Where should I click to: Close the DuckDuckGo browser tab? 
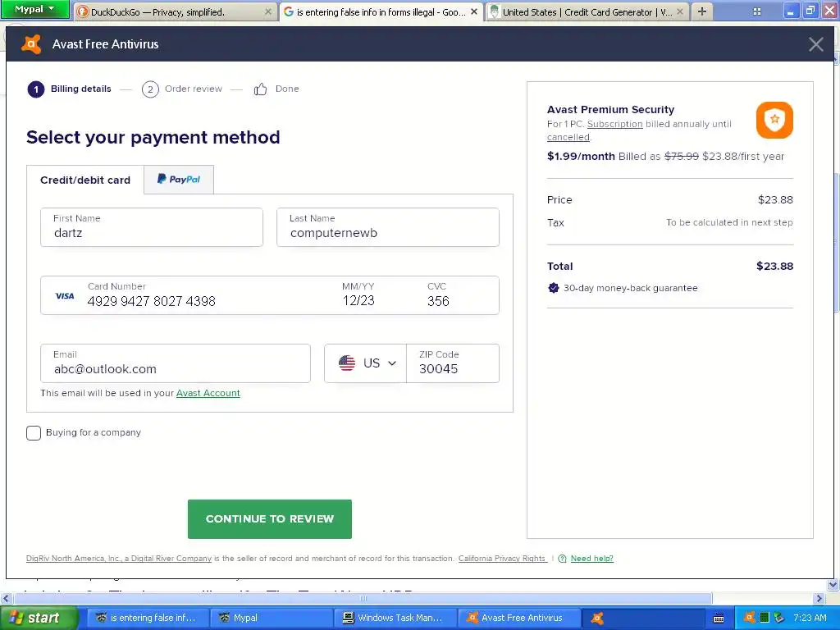click(268, 11)
